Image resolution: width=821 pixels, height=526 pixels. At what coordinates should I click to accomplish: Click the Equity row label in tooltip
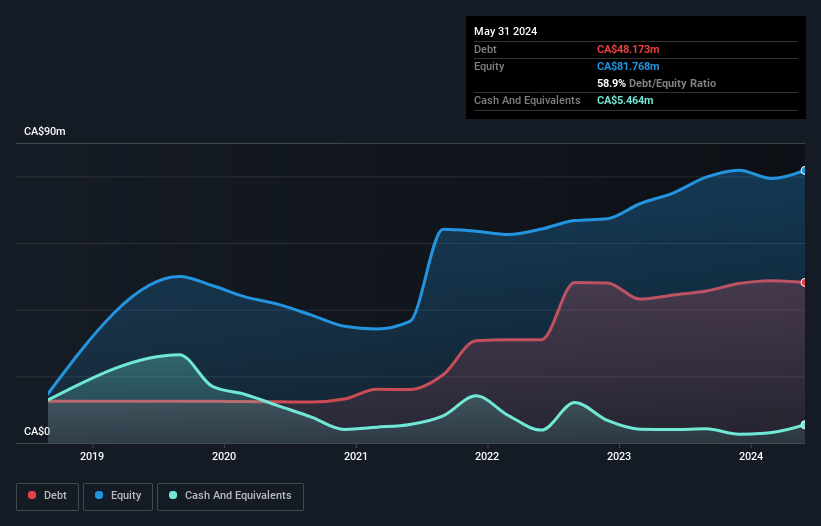coord(489,66)
